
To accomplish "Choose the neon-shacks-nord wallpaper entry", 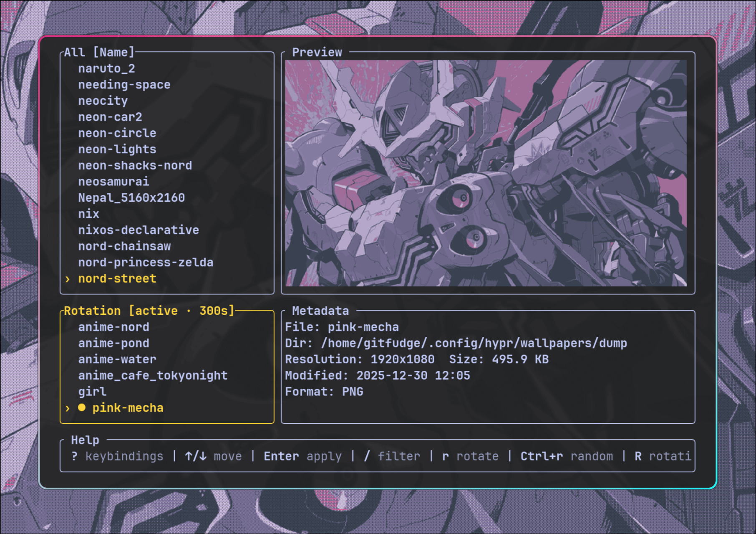I will click(135, 165).
